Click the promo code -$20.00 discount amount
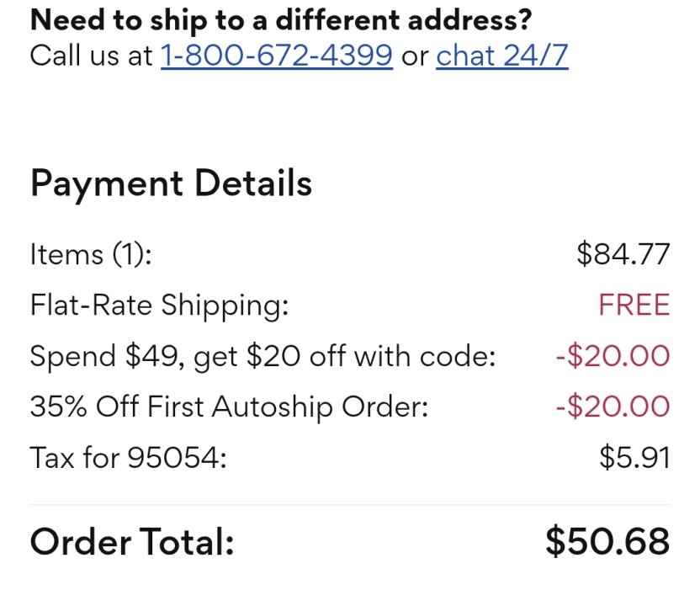Screen dimensions: 700x606 pos(612,356)
